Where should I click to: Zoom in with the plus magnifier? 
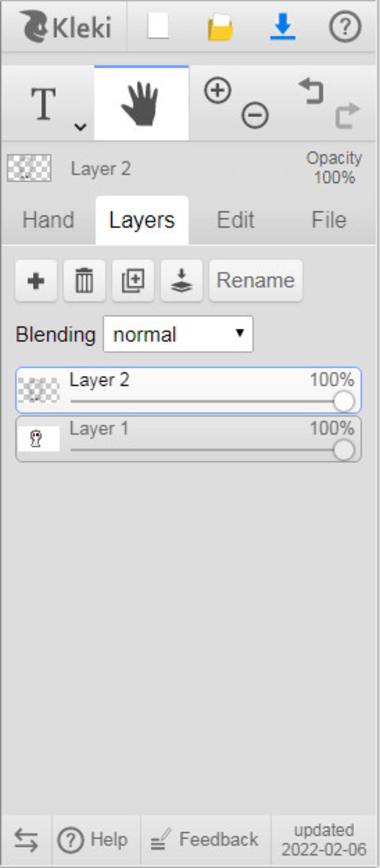217,90
